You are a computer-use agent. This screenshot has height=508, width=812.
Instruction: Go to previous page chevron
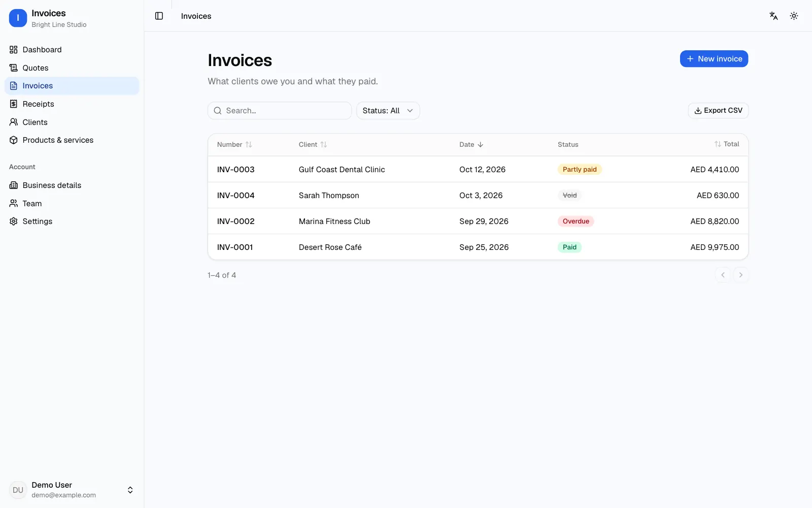coord(723,275)
